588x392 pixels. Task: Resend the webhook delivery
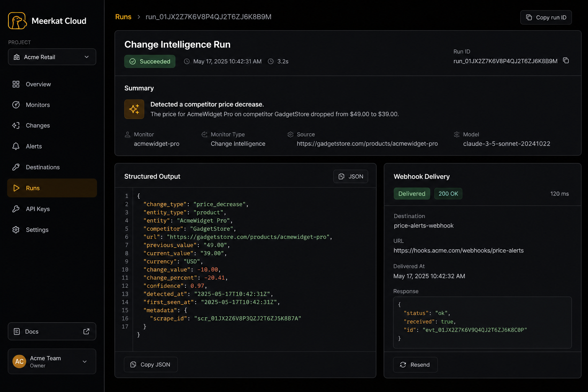415,365
